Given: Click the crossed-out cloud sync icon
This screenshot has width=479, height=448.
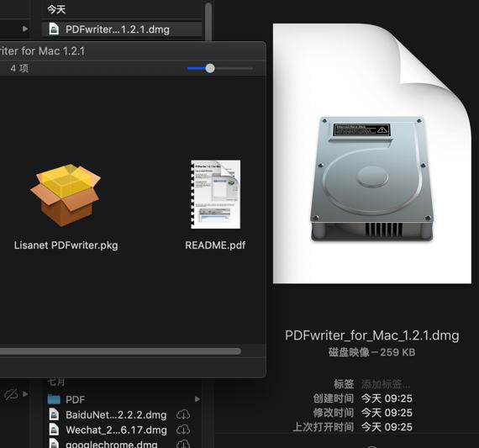Looking at the screenshot, I should [11, 394].
